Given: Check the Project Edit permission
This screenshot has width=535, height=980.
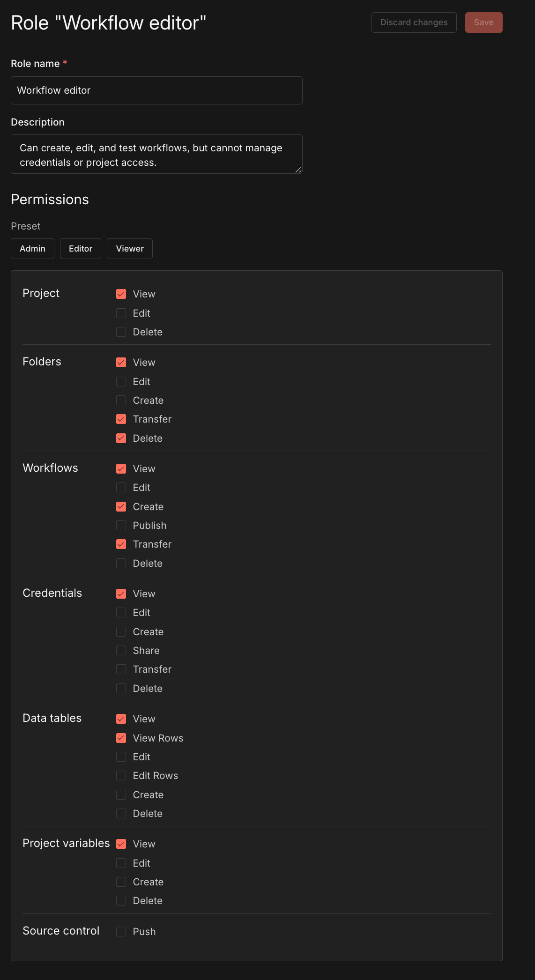Looking at the screenshot, I should pos(121,313).
